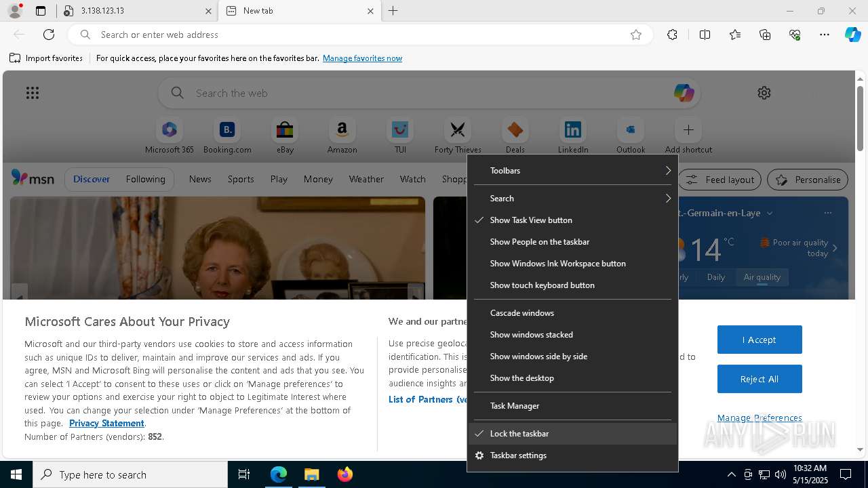The height and width of the screenshot is (488, 868).
Task: Open page settings gear icon
Action: pos(764,93)
